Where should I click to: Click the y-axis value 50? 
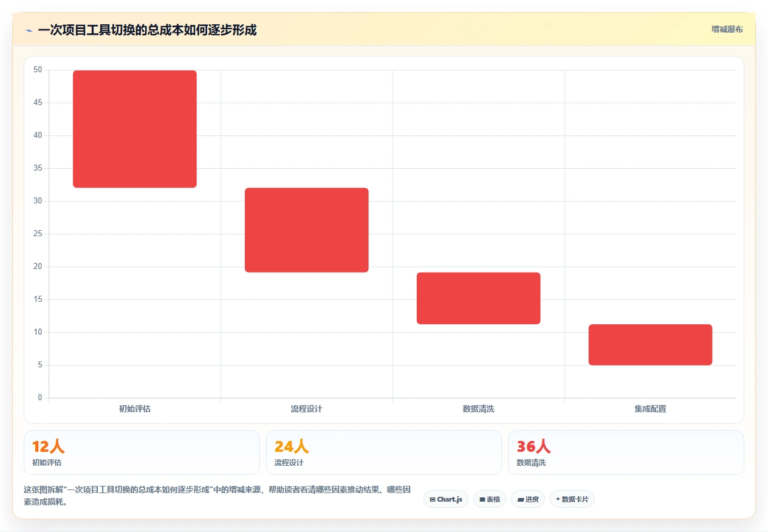pyautogui.click(x=38, y=70)
